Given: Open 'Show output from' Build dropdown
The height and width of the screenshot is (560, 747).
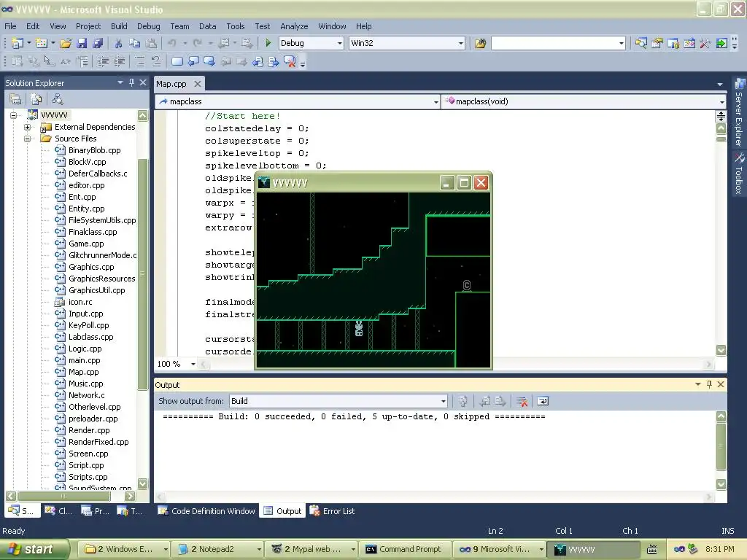Looking at the screenshot, I should 443,402.
